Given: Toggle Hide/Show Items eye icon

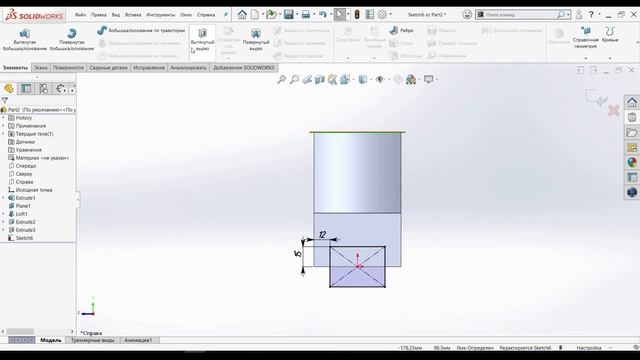Looking at the screenshot, I should pos(380,79).
